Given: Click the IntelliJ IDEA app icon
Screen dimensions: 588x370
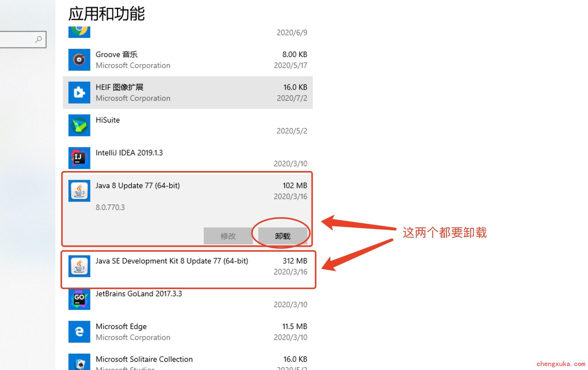Looking at the screenshot, I should point(79,158).
